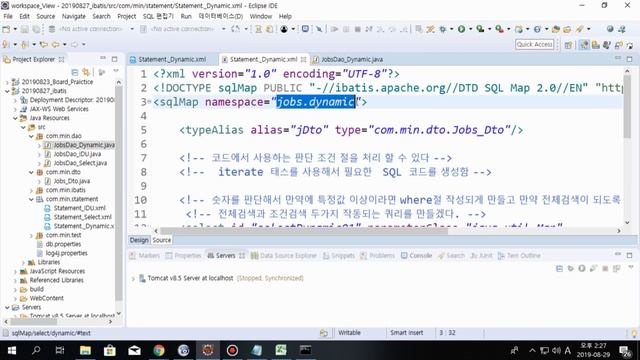Image resolution: width=640 pixels, height=360 pixels.
Task: Click the Start server icon in Servers view
Action: (x=582, y=268)
